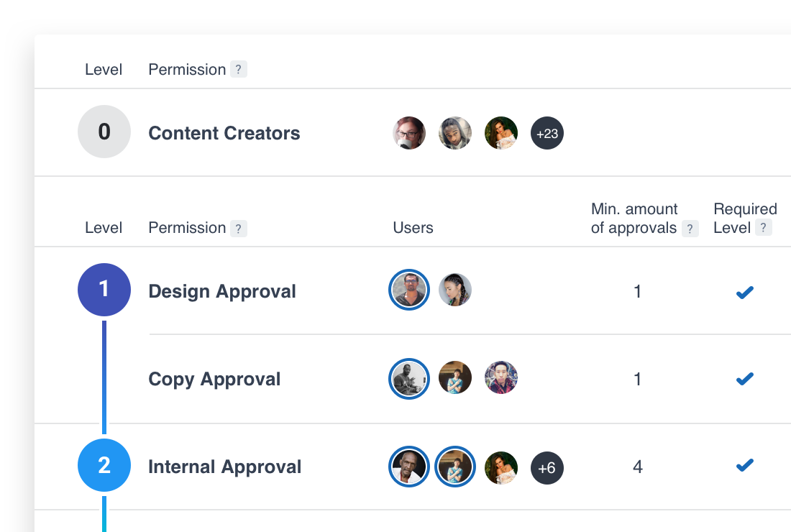Toggle Required Level checkmark for Internal Approval
The image size is (791, 532).
click(744, 466)
